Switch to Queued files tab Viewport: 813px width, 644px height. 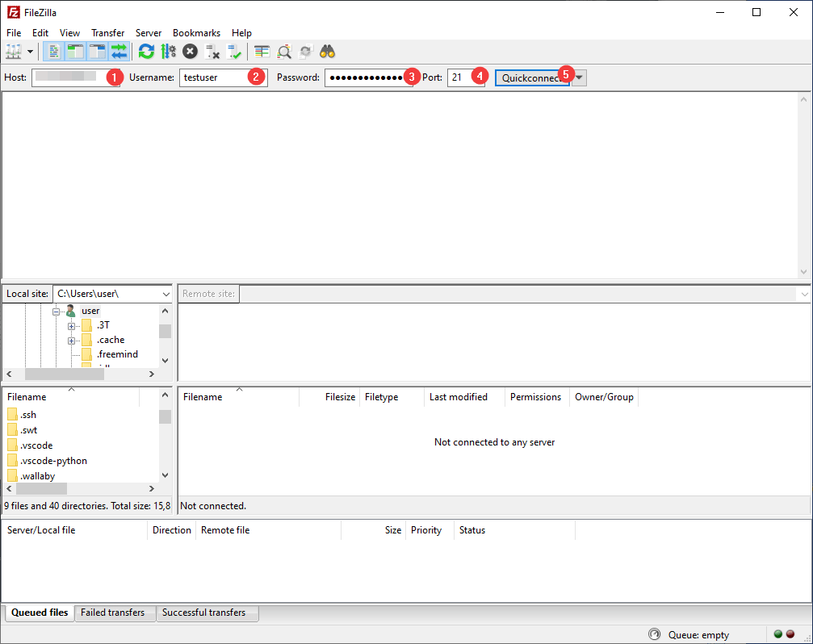[40, 613]
